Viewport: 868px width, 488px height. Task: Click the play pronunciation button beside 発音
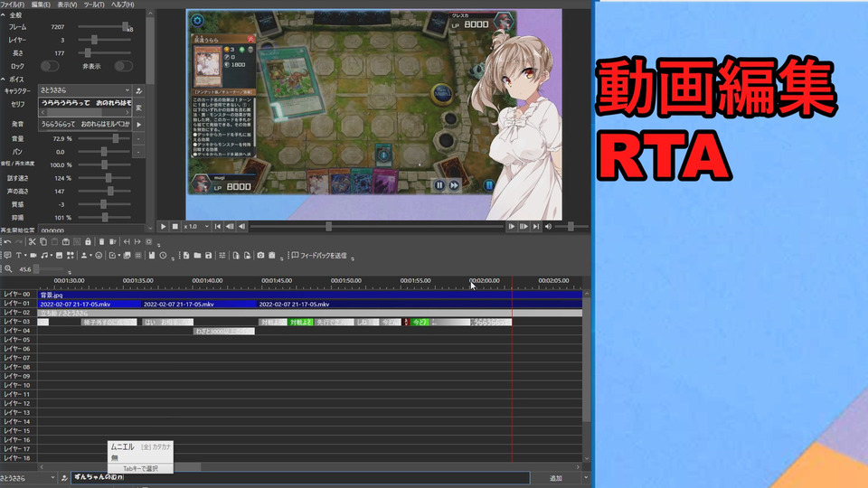(139, 125)
